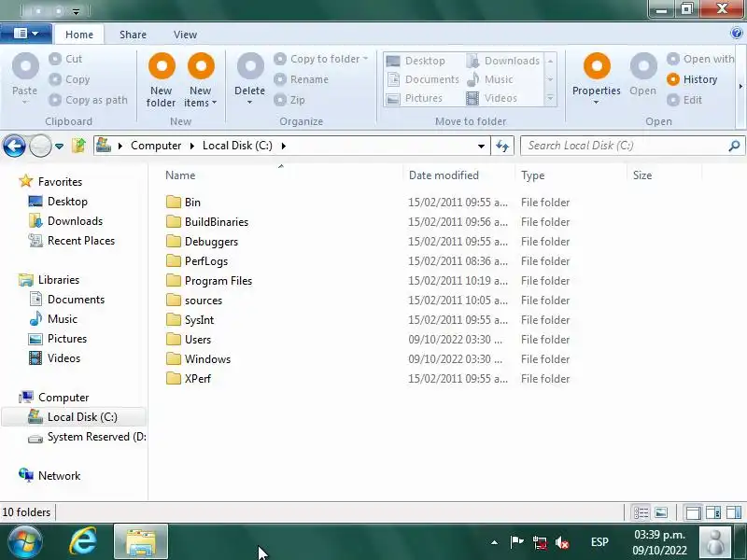Open the blue File menu button
Viewport: 747px width, 560px height.
(26, 34)
